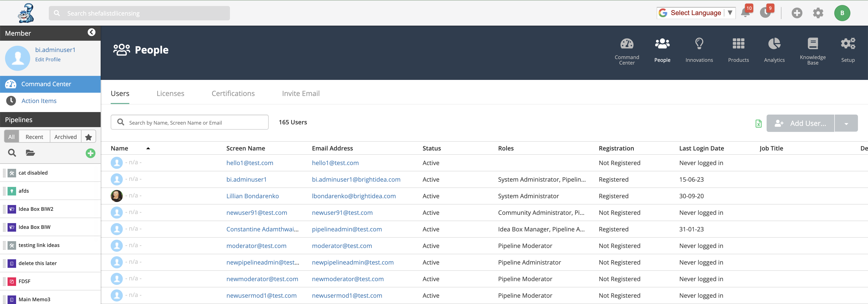
Task: Click Search by Name, Screen Name or Email field
Action: 189,123
